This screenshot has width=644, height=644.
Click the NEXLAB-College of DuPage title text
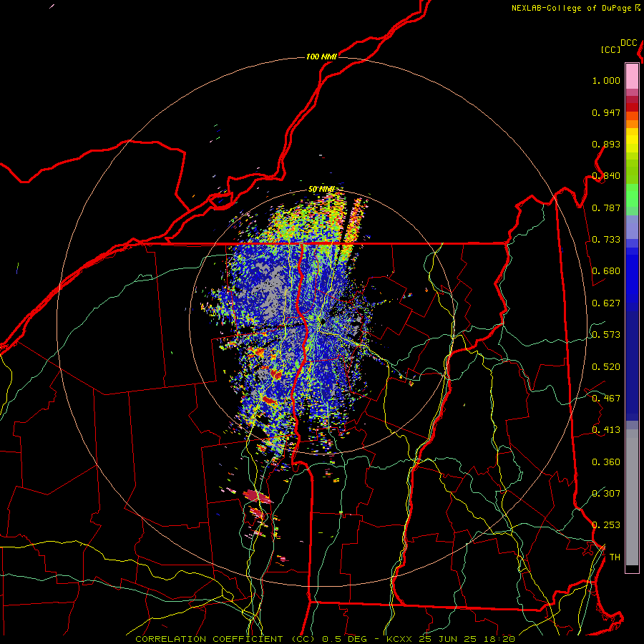pos(572,8)
